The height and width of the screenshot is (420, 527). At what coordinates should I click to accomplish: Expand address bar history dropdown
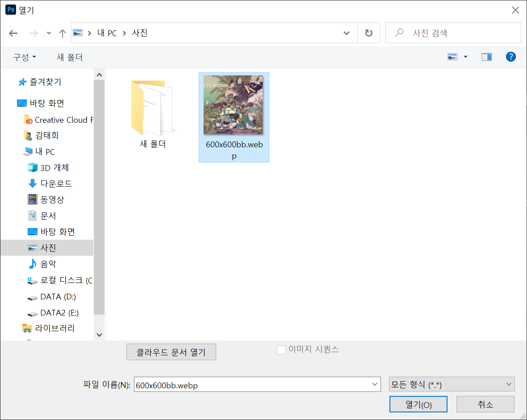pos(347,33)
